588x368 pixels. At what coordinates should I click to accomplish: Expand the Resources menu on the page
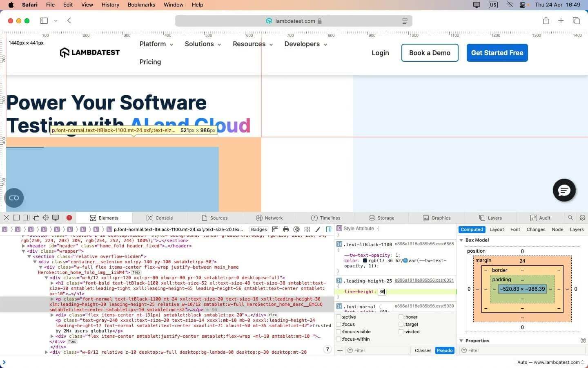253,44
